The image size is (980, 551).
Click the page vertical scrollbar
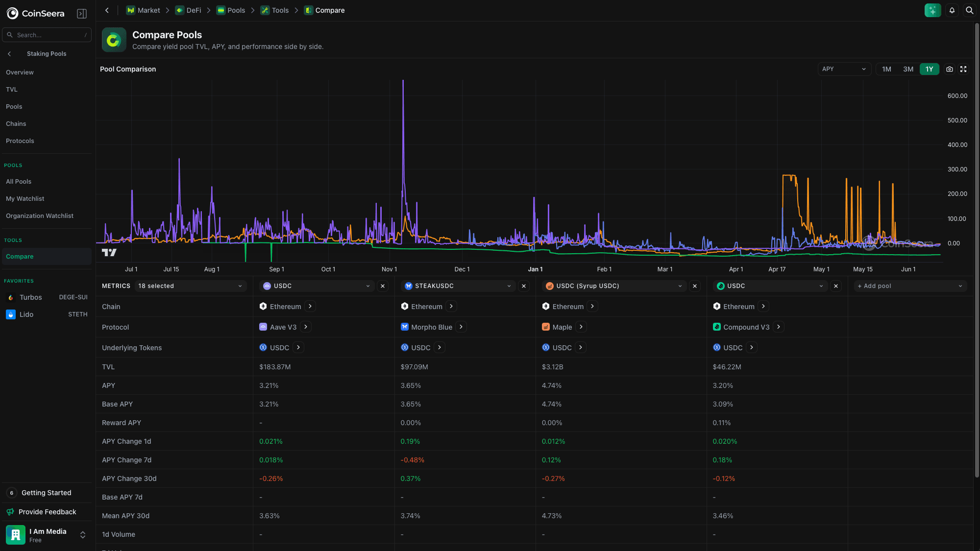point(977,250)
